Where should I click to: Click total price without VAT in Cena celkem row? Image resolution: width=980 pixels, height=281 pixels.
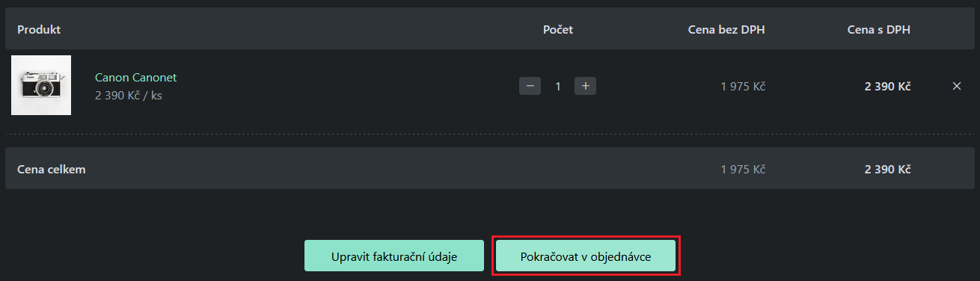click(743, 169)
